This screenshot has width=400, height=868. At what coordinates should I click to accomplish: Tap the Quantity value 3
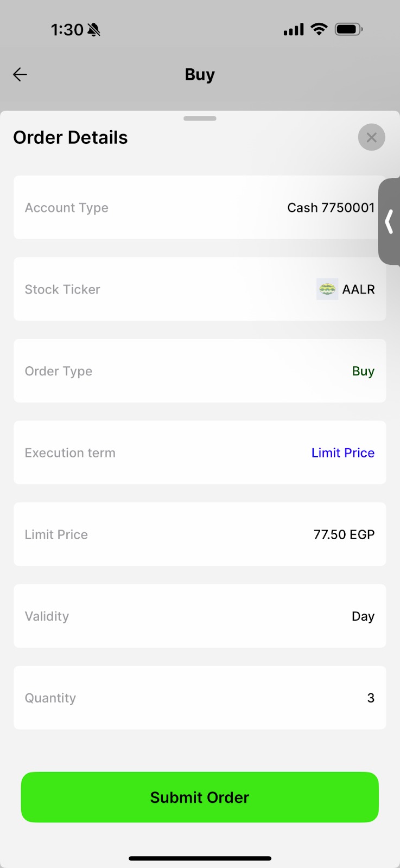371,698
